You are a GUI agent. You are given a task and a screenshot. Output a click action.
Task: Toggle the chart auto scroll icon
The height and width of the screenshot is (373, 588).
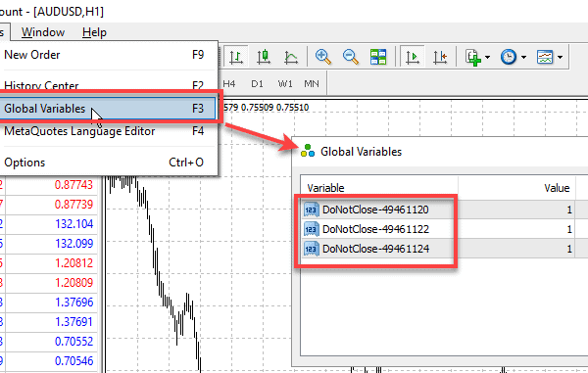click(413, 57)
